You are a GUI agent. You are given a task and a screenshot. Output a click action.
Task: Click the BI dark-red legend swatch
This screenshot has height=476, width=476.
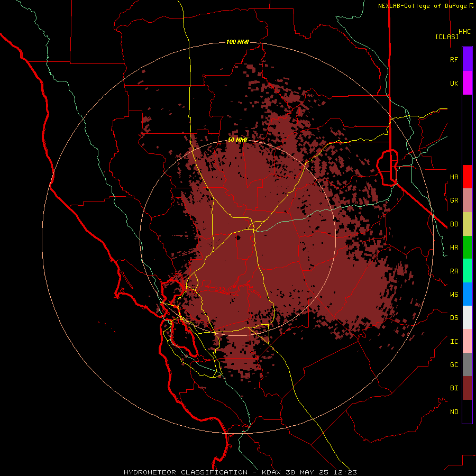467,388
